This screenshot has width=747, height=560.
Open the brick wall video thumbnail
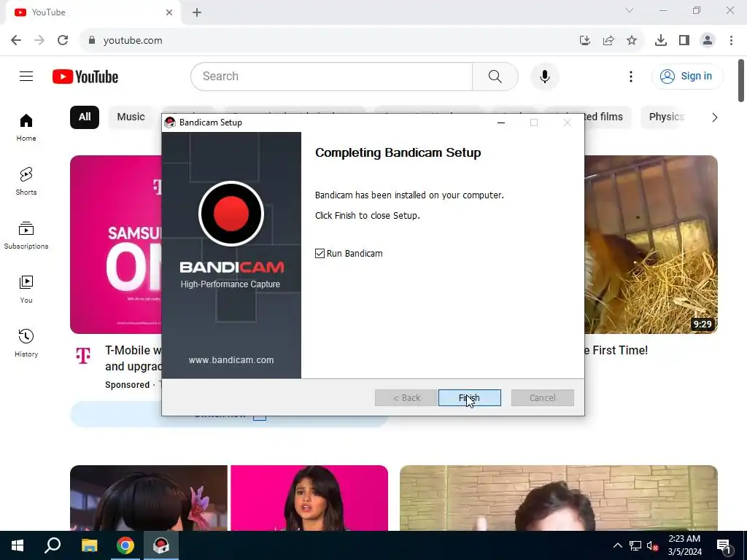click(558, 497)
